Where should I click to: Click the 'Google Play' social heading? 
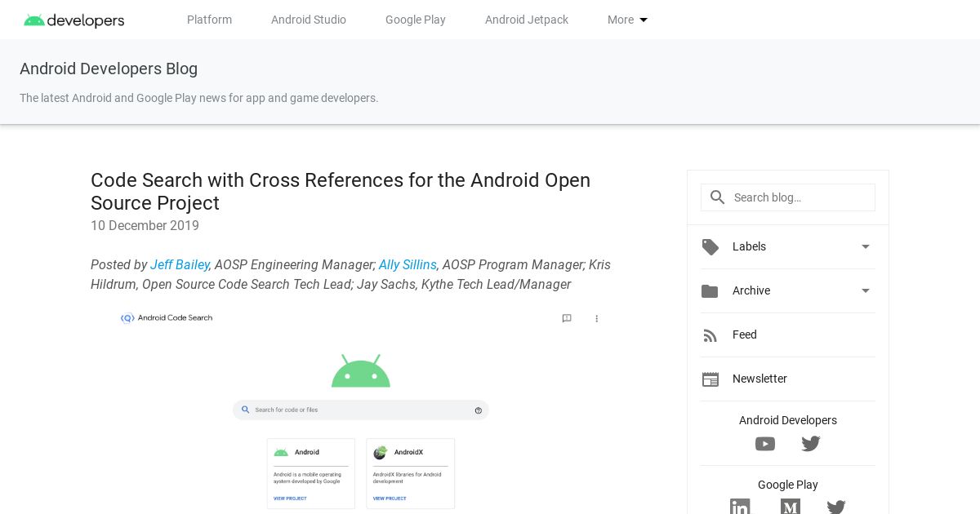pos(788,485)
